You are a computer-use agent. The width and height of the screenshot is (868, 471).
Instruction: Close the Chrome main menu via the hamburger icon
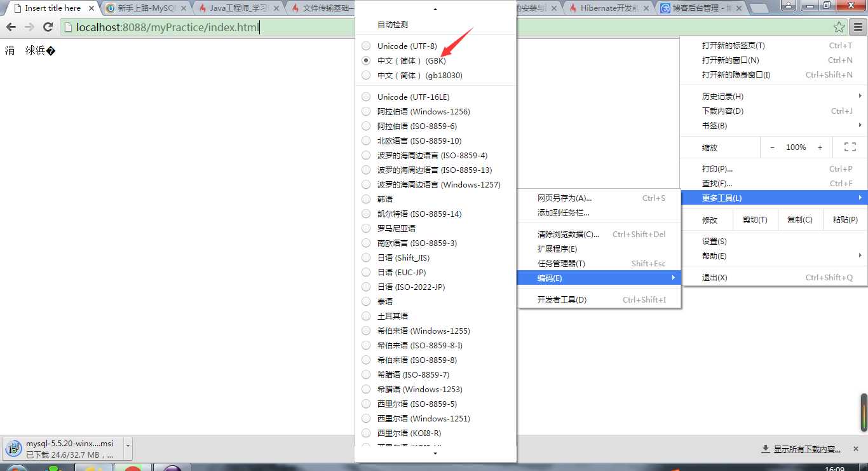click(858, 27)
